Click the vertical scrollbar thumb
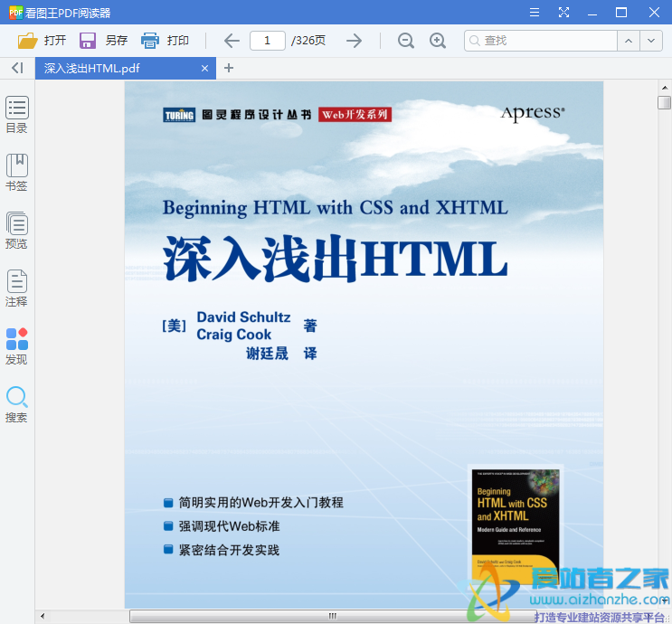 pyautogui.click(x=664, y=103)
